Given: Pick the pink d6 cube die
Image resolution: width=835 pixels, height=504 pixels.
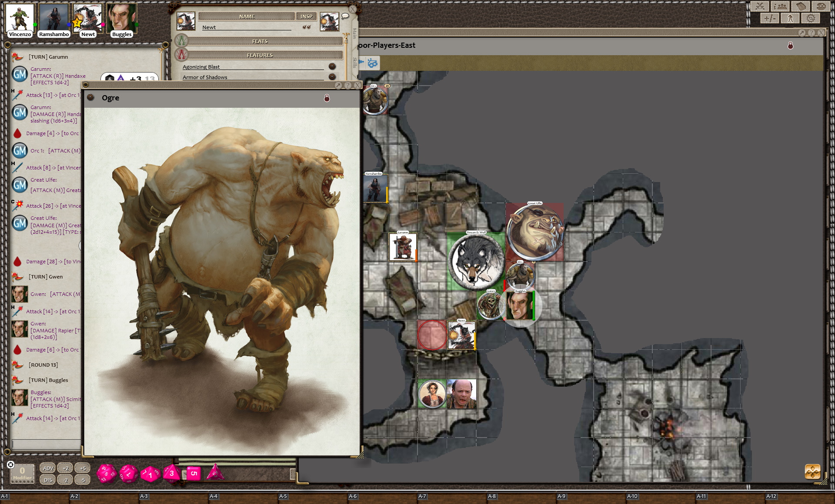Looking at the screenshot, I should (194, 473).
